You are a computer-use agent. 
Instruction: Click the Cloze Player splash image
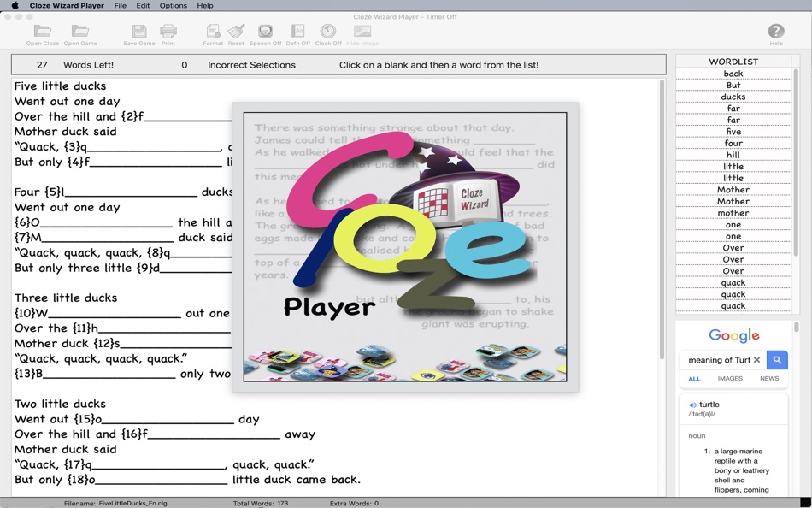click(405, 247)
